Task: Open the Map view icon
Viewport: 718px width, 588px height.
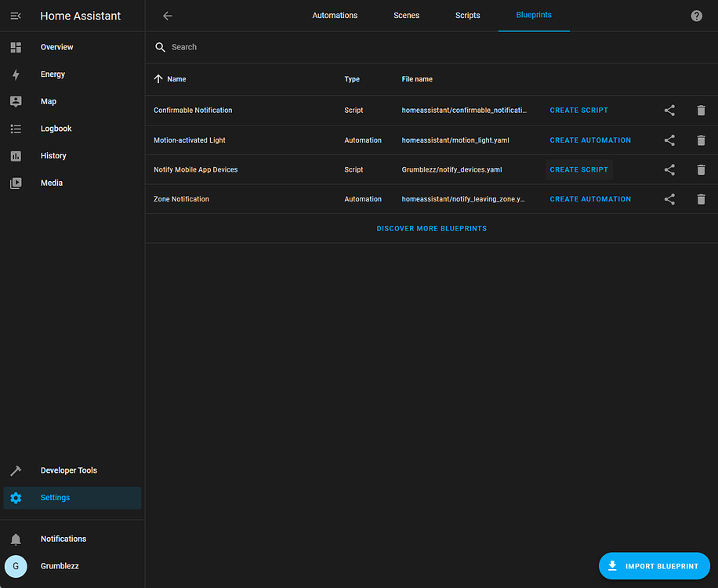Action: (16, 101)
